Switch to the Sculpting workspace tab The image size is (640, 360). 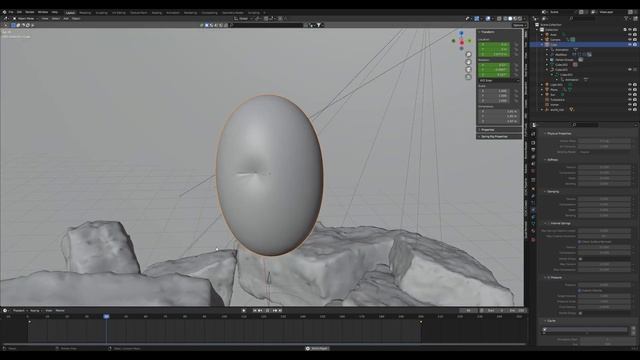tap(101, 13)
